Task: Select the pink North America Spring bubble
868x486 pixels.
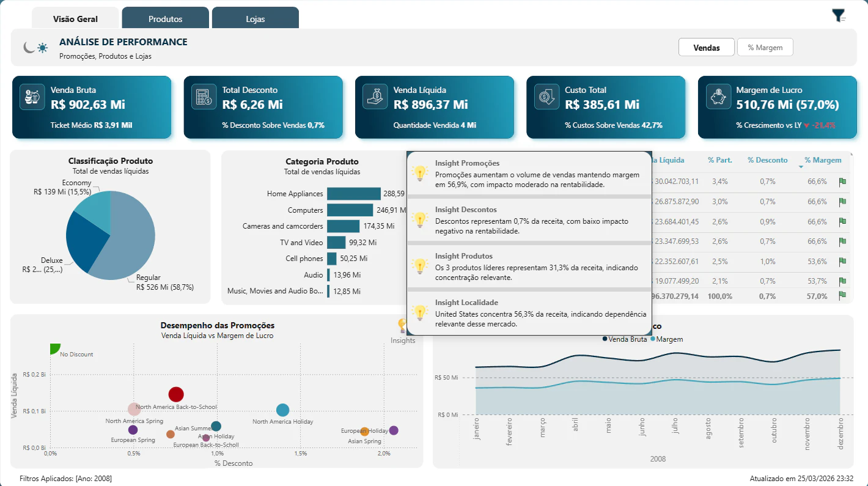Action: click(134, 410)
